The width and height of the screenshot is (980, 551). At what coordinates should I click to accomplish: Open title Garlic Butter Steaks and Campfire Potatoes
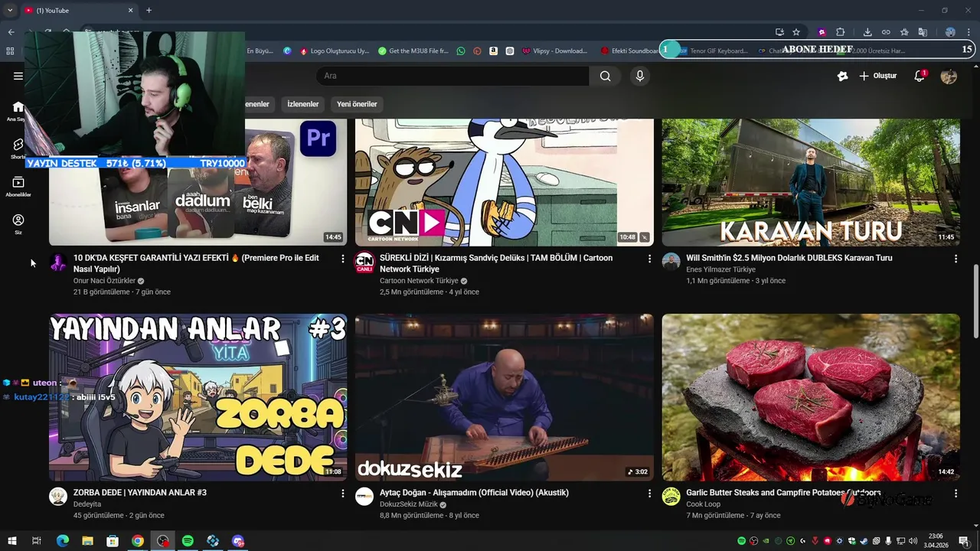(783, 493)
